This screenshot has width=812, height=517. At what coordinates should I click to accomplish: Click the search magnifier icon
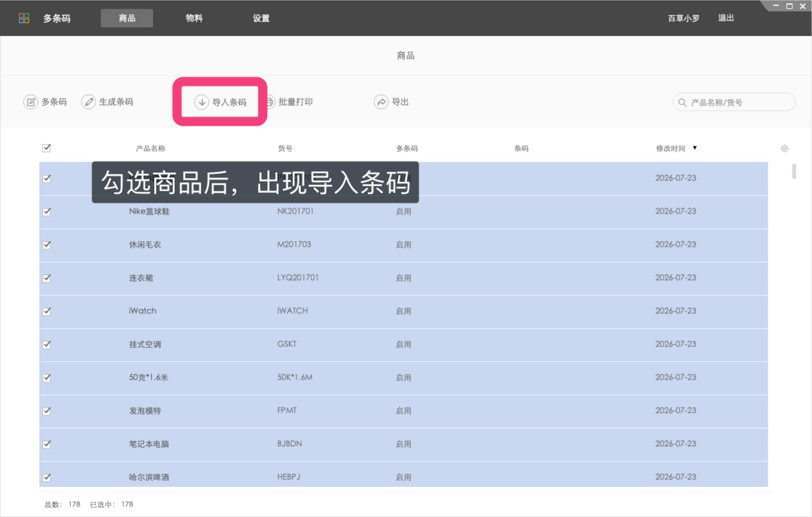click(x=682, y=102)
